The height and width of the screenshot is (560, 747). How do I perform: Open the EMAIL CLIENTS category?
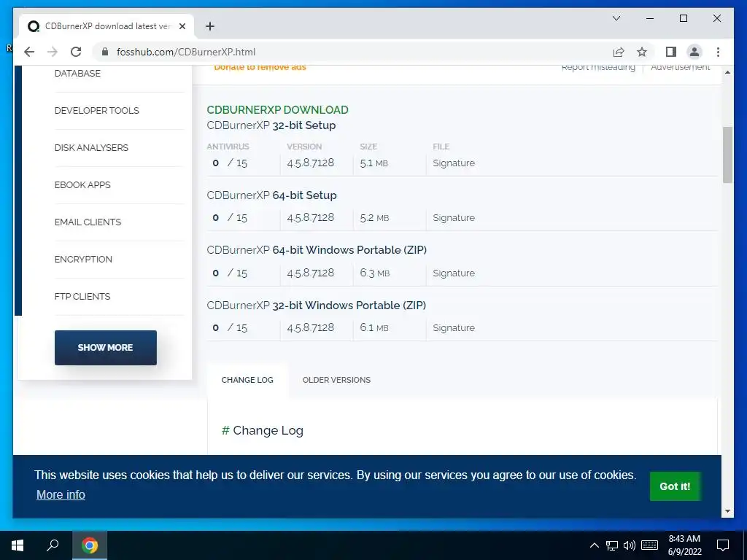click(x=88, y=222)
